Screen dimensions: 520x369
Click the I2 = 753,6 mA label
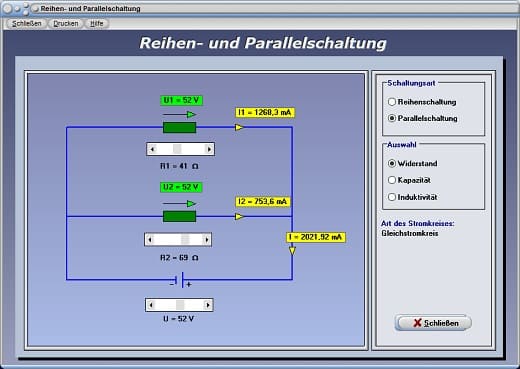pos(262,201)
